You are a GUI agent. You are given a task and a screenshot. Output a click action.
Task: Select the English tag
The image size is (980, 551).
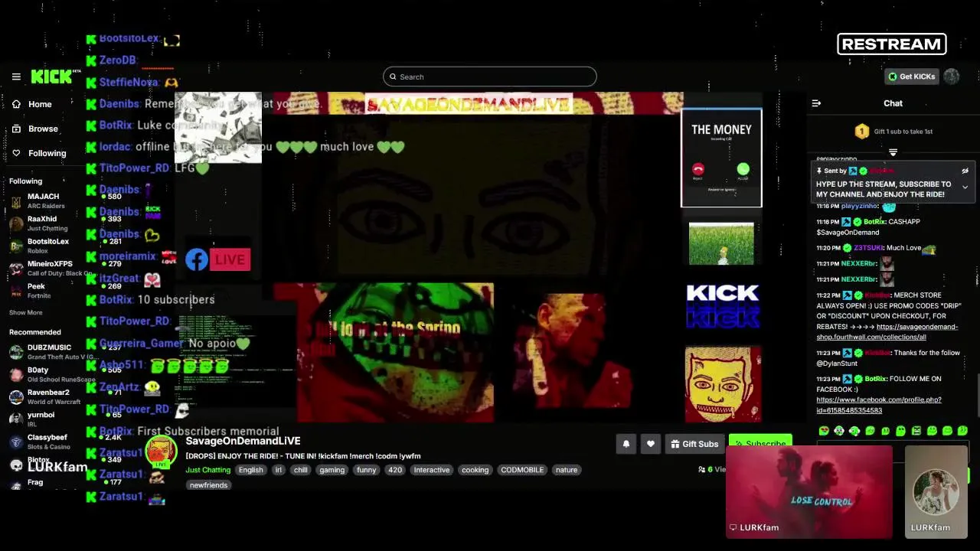pyautogui.click(x=250, y=470)
